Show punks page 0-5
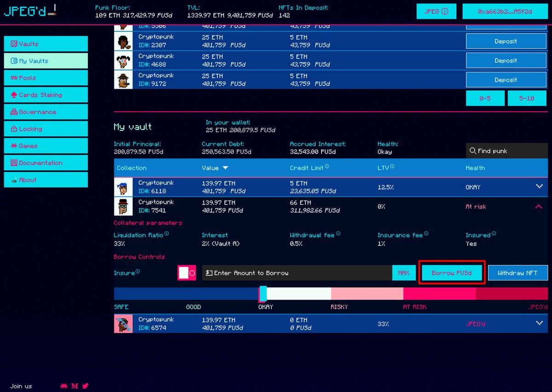The height and width of the screenshot is (392, 552). click(x=485, y=98)
